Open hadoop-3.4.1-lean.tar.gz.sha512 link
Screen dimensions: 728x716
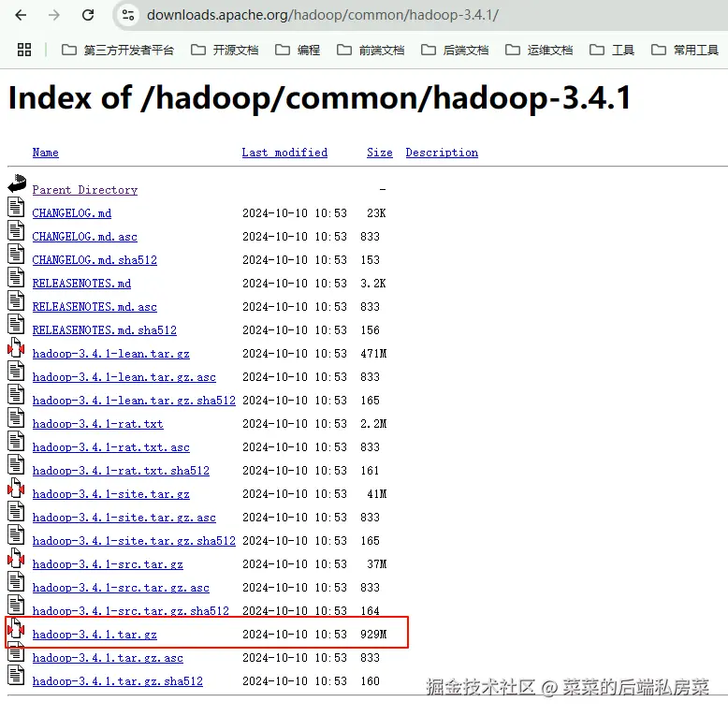coord(134,401)
